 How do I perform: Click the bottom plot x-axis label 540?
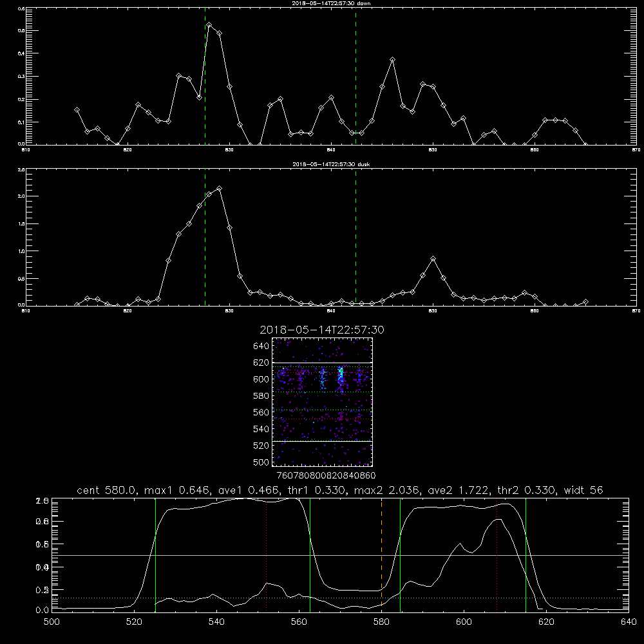click(x=216, y=622)
